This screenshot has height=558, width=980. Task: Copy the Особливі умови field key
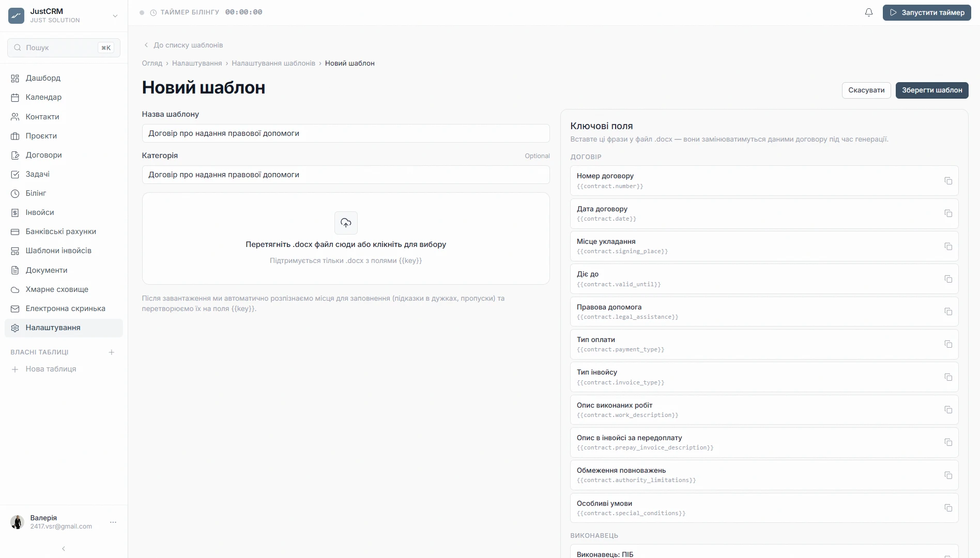pos(948,508)
